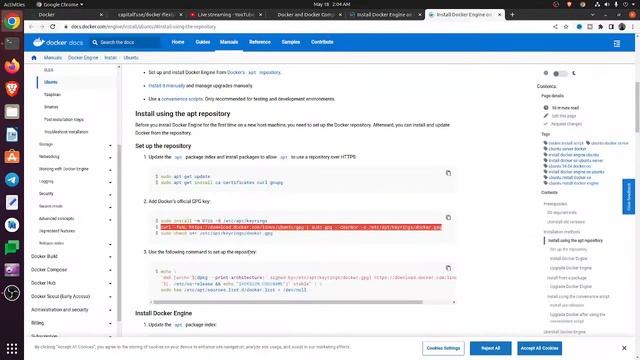Open Ubuntu Software from the dock

pyautogui.click(x=12, y=157)
